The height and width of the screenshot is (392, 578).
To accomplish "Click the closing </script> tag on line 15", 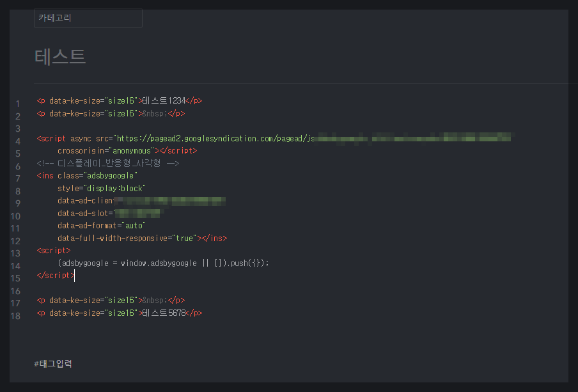I will tap(56, 276).
